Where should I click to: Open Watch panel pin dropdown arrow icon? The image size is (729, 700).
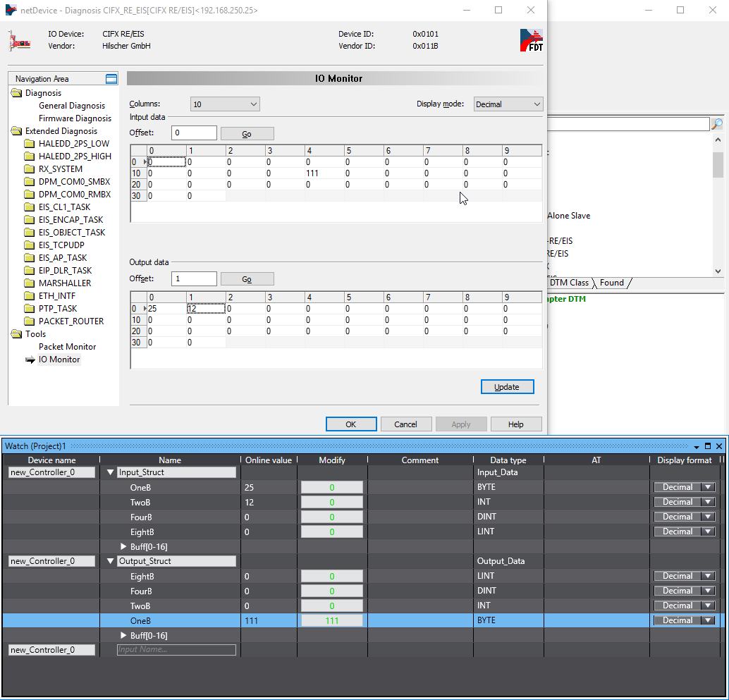tap(697, 446)
